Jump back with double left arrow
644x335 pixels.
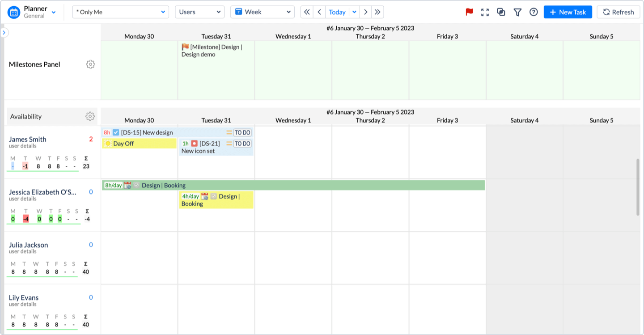click(x=307, y=12)
